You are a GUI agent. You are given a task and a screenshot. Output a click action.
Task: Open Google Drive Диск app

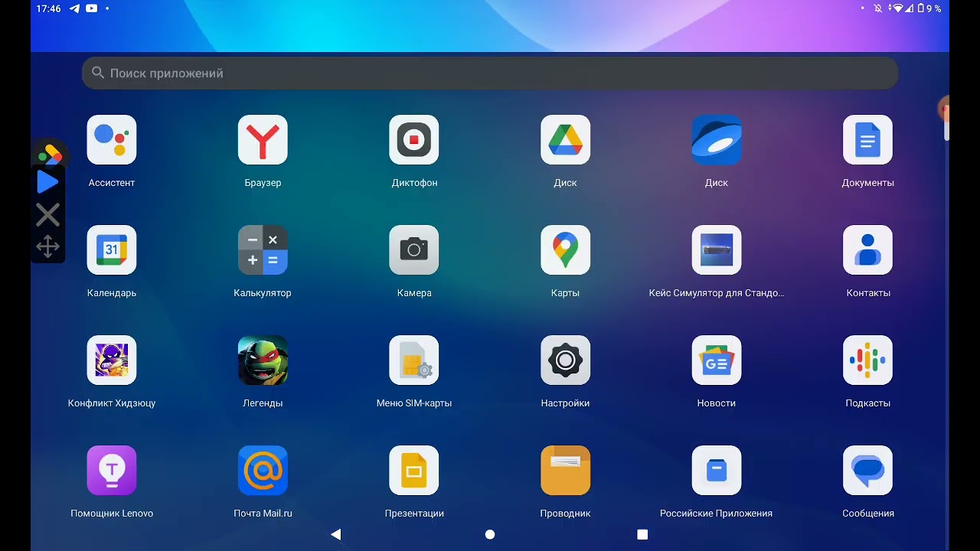565,140
